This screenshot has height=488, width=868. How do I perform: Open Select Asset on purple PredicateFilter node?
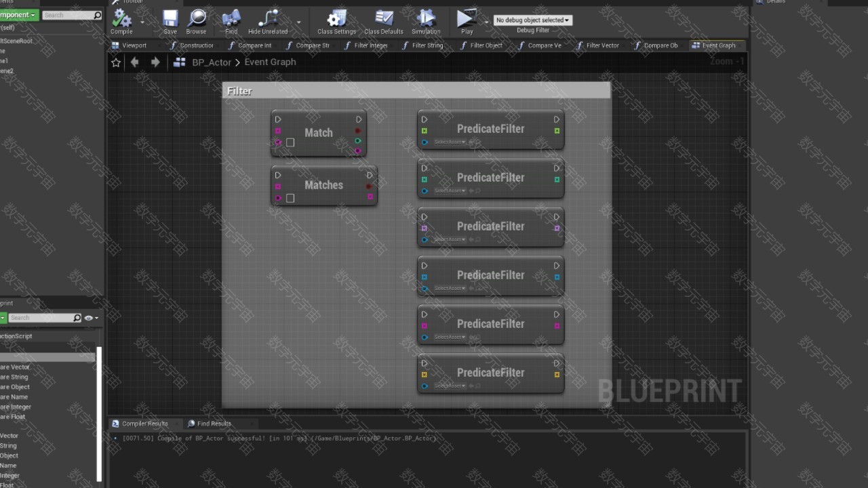(x=450, y=240)
